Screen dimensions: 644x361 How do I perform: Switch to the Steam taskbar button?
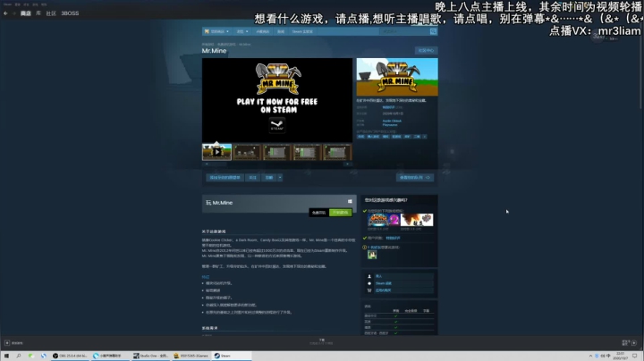point(232,356)
